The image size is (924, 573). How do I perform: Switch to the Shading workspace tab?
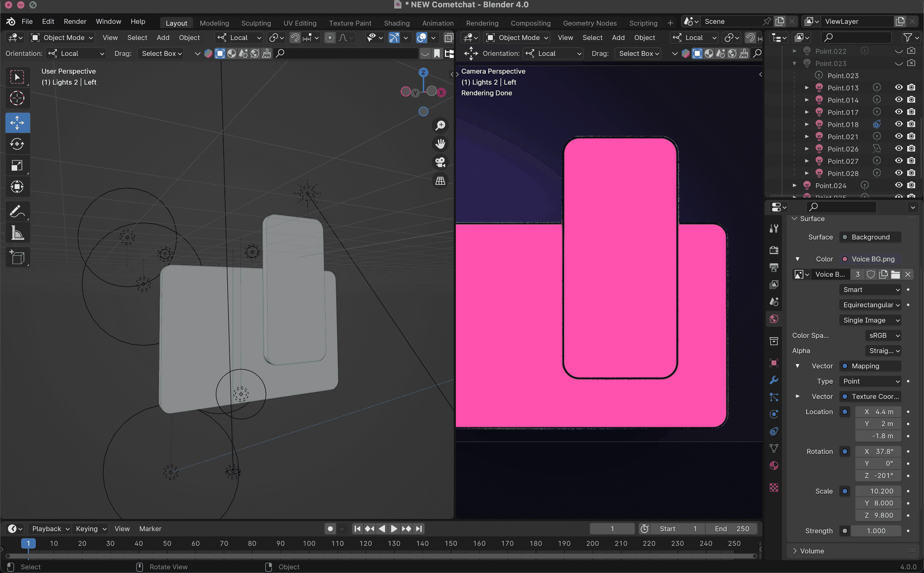coord(397,23)
